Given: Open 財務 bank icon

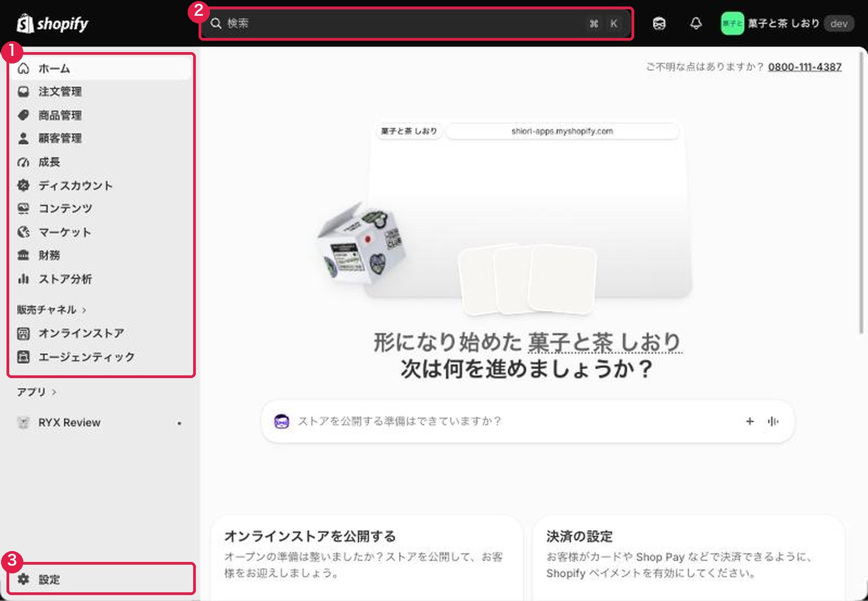Looking at the screenshot, I should (23, 255).
